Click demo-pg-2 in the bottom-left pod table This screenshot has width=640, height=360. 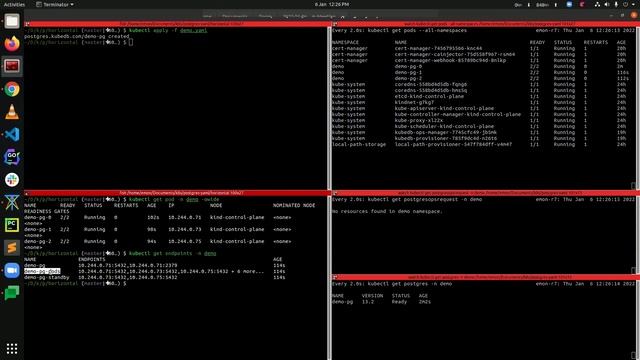tap(38, 241)
